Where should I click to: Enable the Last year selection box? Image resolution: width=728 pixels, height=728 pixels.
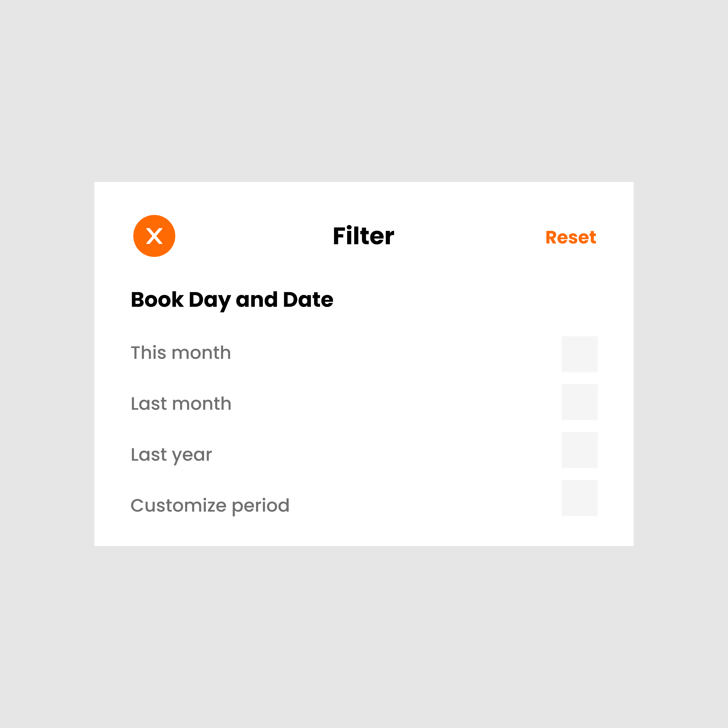(x=580, y=450)
